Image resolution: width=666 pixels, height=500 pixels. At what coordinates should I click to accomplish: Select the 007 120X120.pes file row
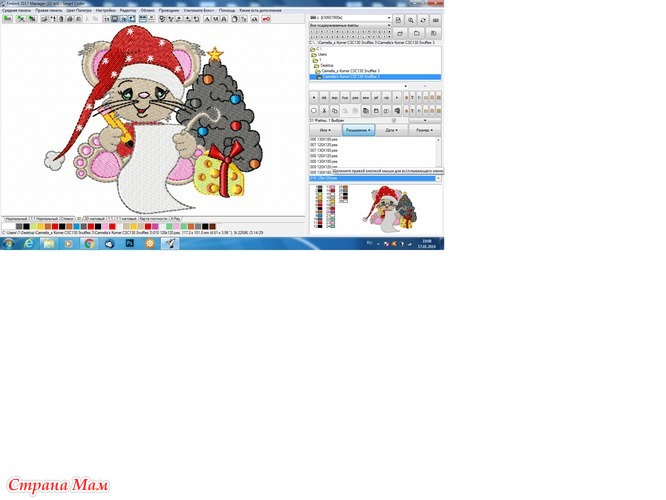click(x=324, y=145)
